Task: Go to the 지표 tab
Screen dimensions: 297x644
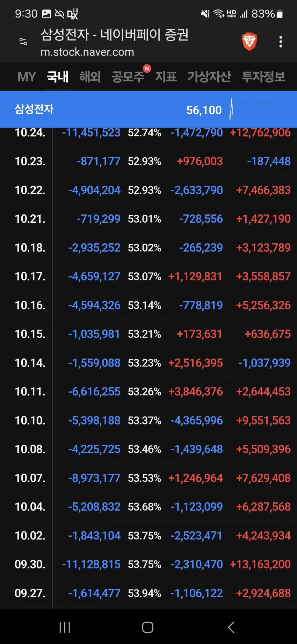Action: [x=166, y=77]
